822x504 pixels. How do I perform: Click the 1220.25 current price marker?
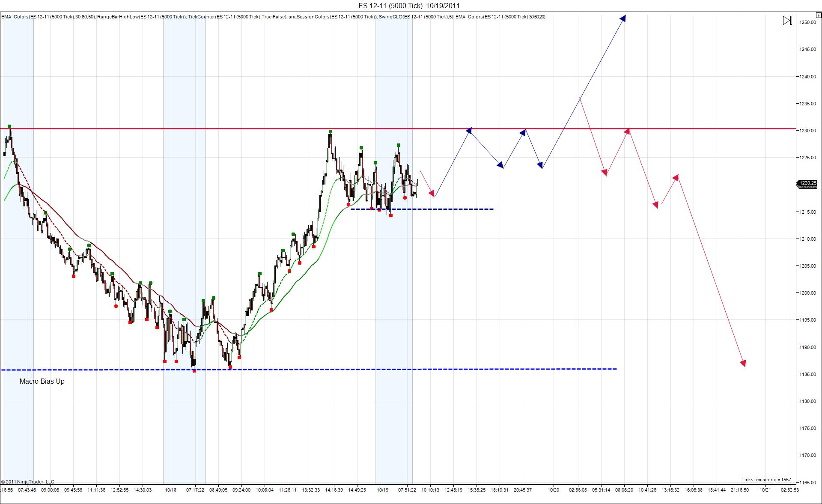tap(807, 183)
